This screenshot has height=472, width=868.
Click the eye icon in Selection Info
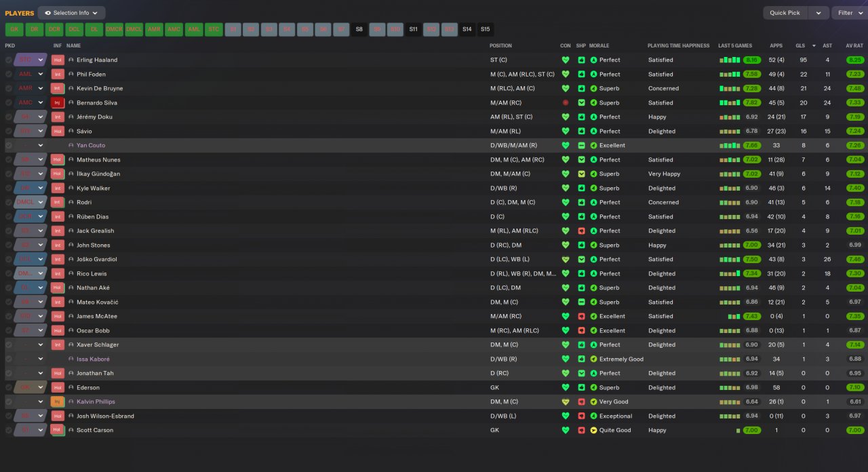(x=47, y=13)
